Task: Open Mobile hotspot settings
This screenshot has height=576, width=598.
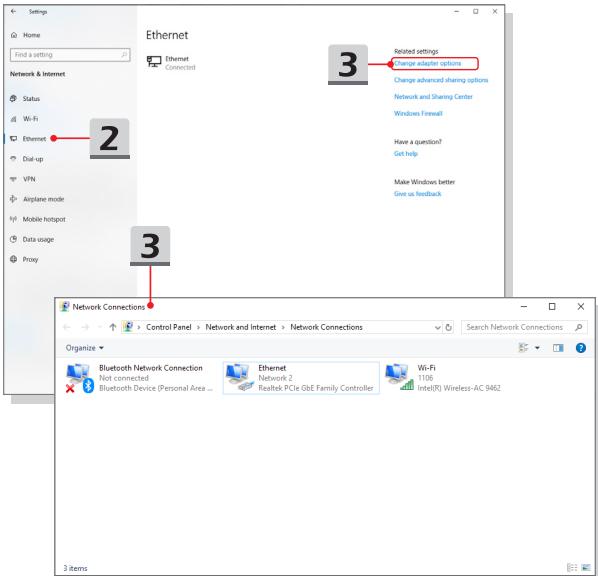Action: coord(38,219)
